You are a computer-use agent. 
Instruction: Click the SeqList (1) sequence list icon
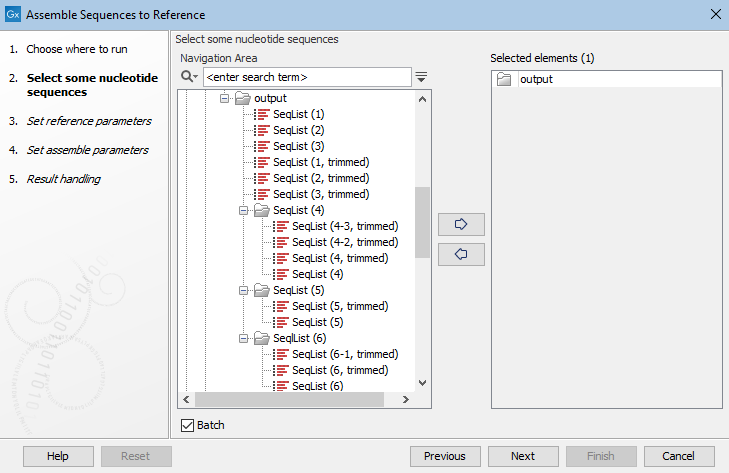coord(262,114)
